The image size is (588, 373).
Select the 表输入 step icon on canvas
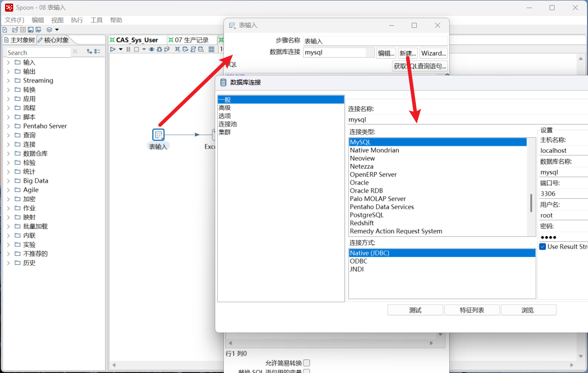click(158, 135)
